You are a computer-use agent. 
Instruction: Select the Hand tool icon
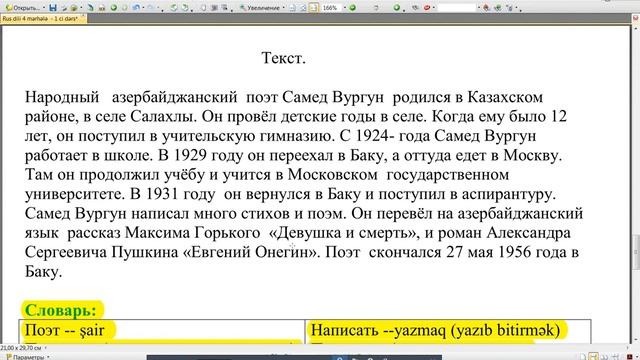(x=203, y=7)
